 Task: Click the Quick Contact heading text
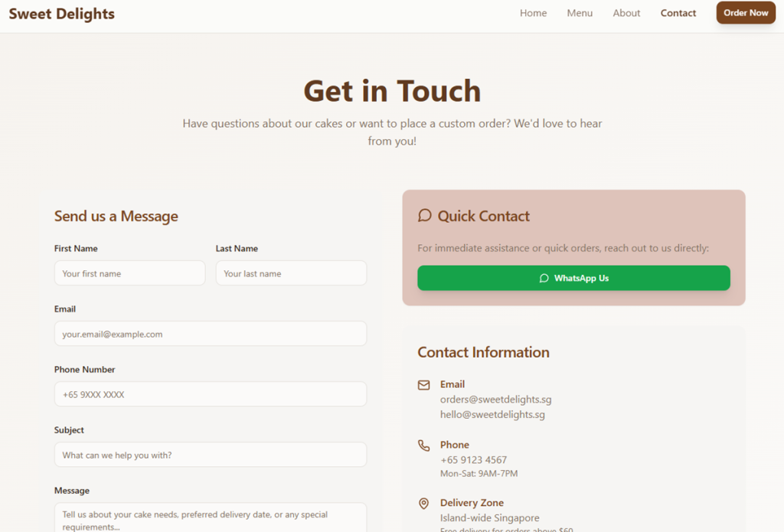[x=484, y=216]
